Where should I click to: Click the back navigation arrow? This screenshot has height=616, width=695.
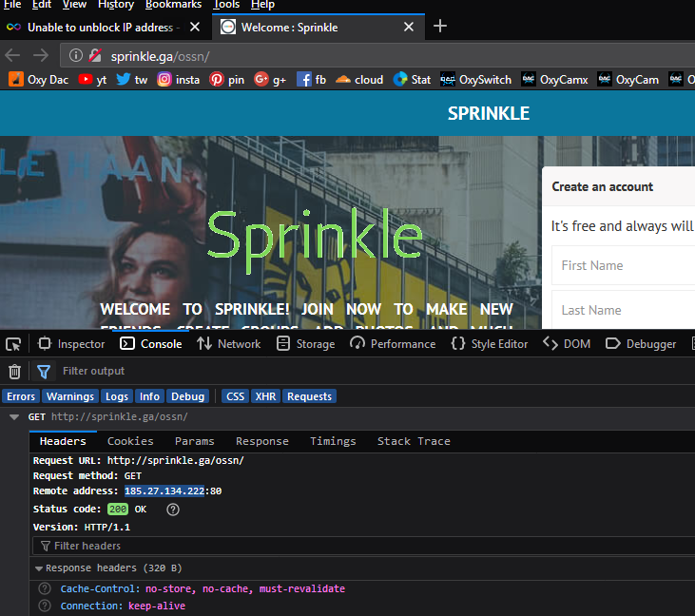point(12,56)
